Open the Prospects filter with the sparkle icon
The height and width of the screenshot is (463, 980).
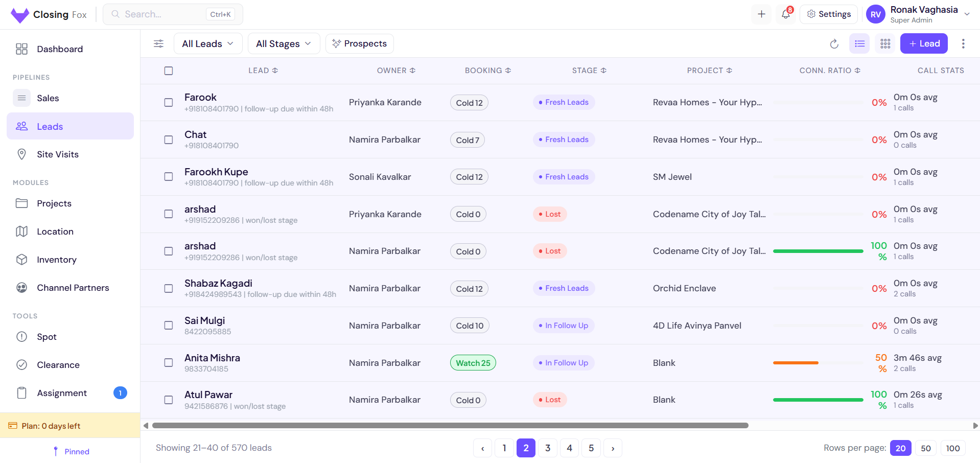click(x=359, y=43)
